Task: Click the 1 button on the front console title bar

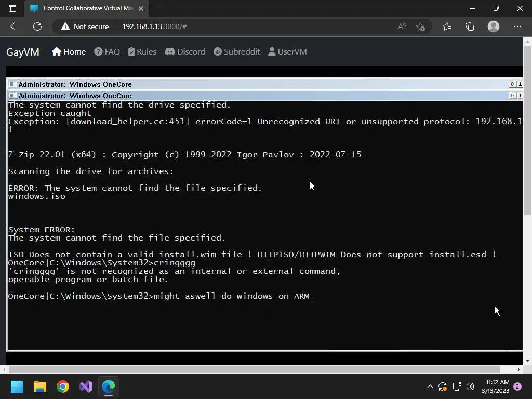Action: (x=520, y=96)
